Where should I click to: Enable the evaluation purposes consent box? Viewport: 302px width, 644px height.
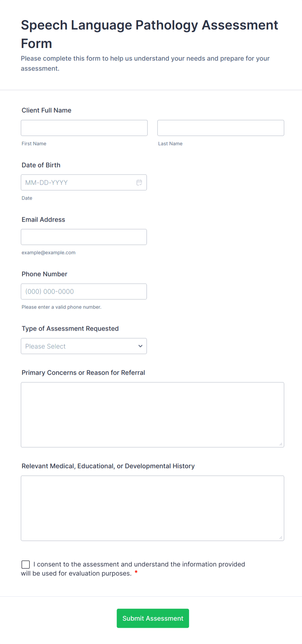coord(25,565)
